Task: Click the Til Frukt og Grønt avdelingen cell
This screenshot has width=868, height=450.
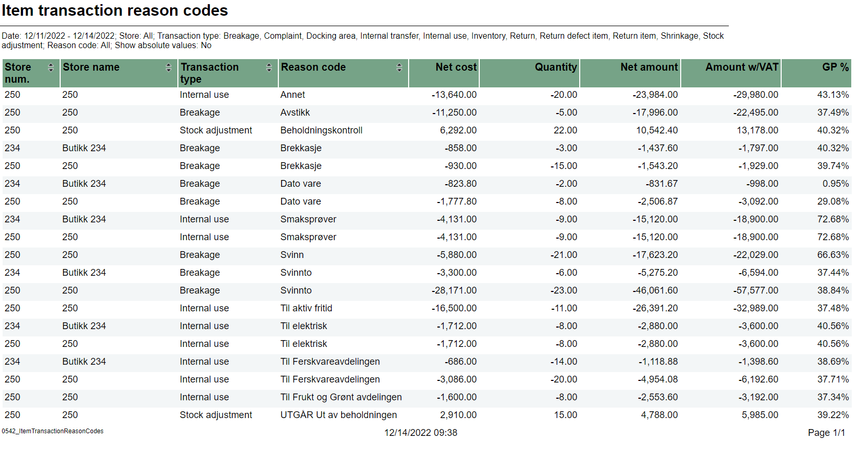Action: click(x=341, y=397)
